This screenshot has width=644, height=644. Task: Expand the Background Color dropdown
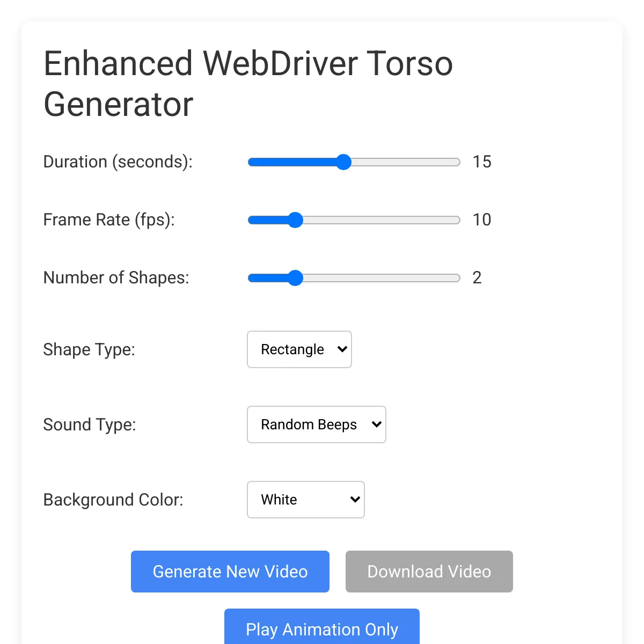point(305,500)
